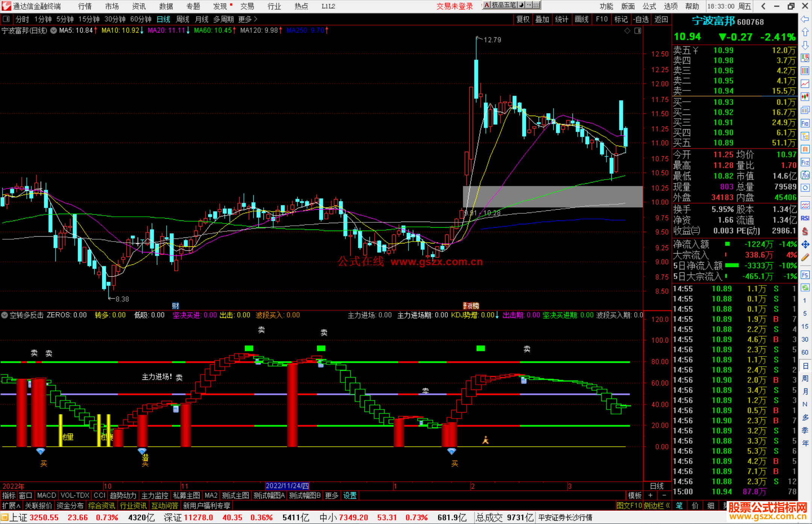Select the 年 period in right sidebar
The width and height of the screenshot is (812, 524).
805,443
